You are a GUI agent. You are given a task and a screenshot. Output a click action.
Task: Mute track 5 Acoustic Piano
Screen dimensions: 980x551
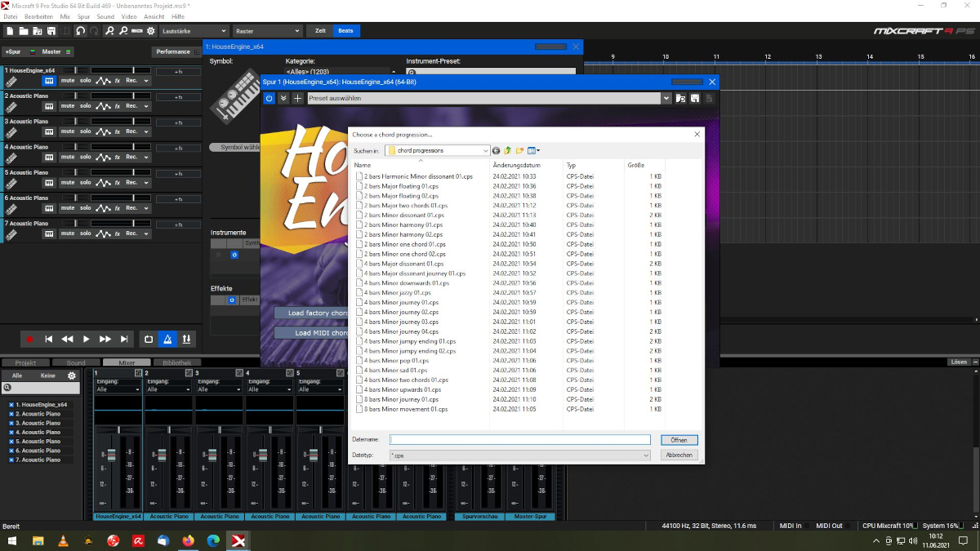pos(68,183)
